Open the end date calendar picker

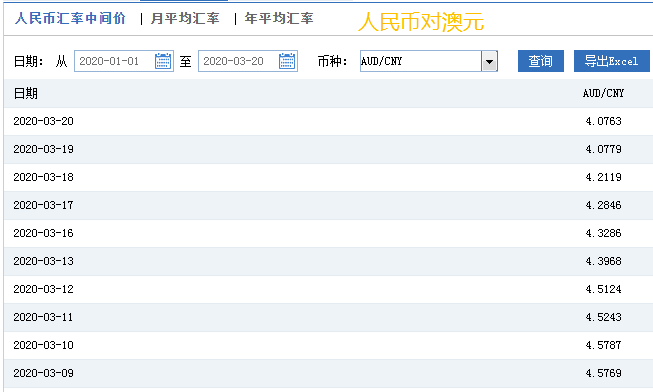tap(287, 61)
